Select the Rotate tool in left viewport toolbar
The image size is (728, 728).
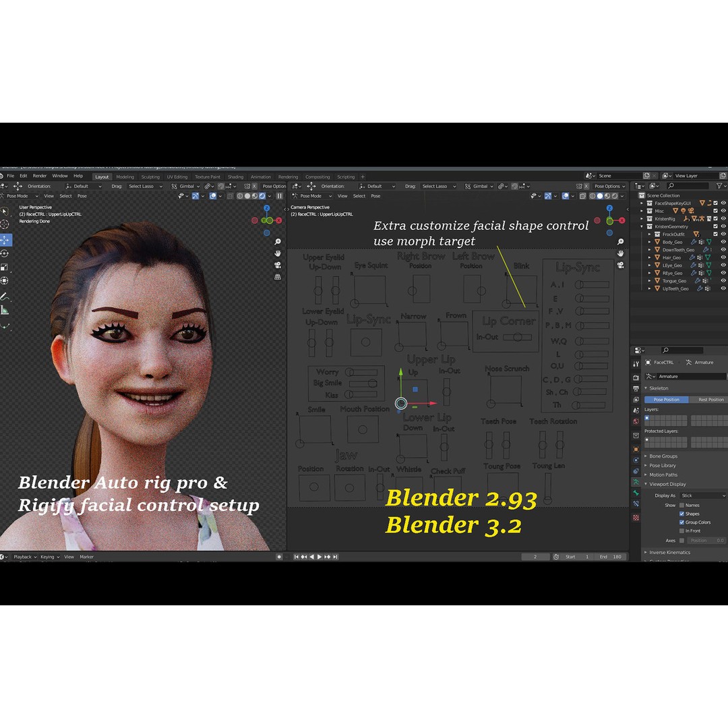[5, 253]
